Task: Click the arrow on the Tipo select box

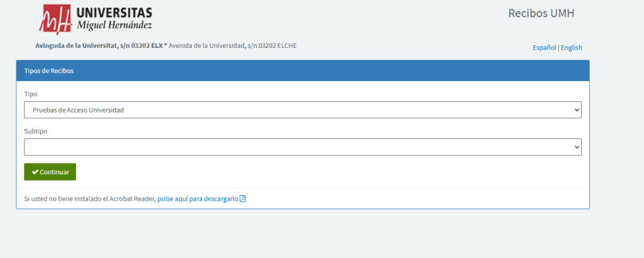Action: point(577,110)
